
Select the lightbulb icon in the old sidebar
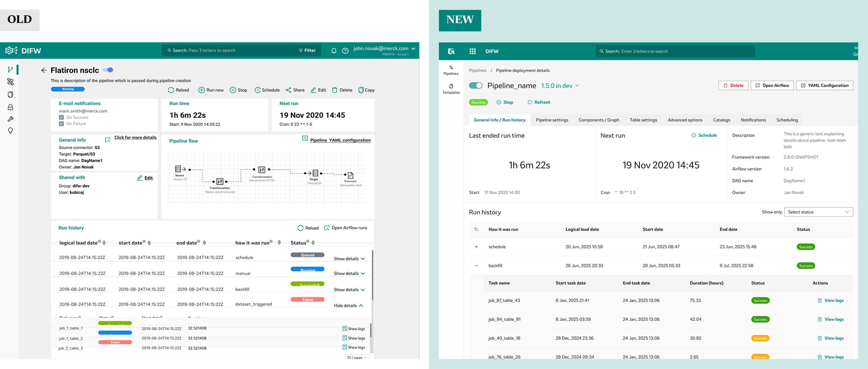pyautogui.click(x=10, y=131)
